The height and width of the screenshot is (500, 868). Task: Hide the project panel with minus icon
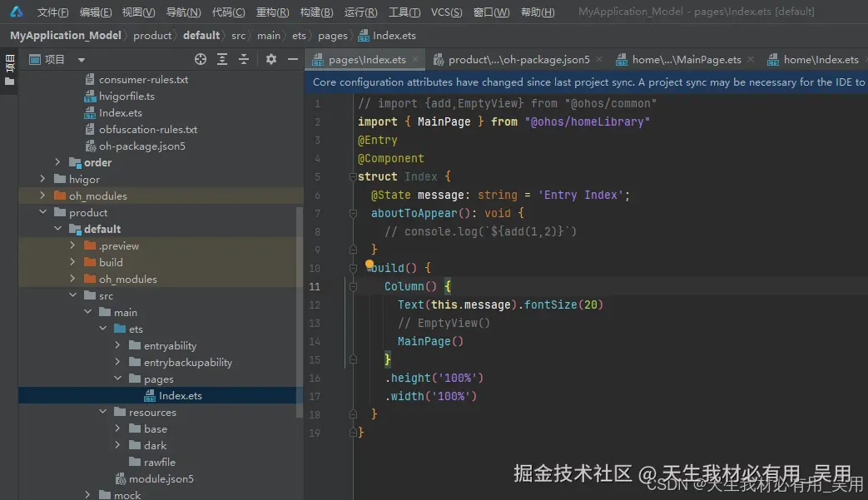click(292, 59)
